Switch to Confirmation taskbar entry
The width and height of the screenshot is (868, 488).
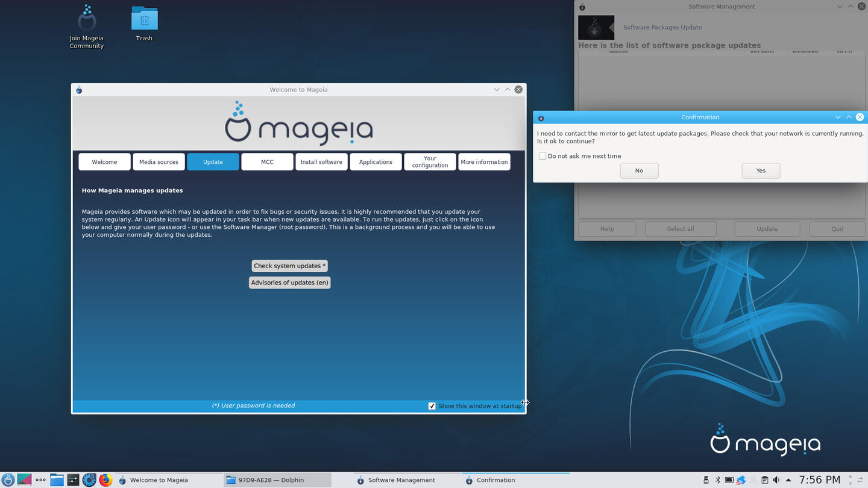pyautogui.click(x=515, y=480)
